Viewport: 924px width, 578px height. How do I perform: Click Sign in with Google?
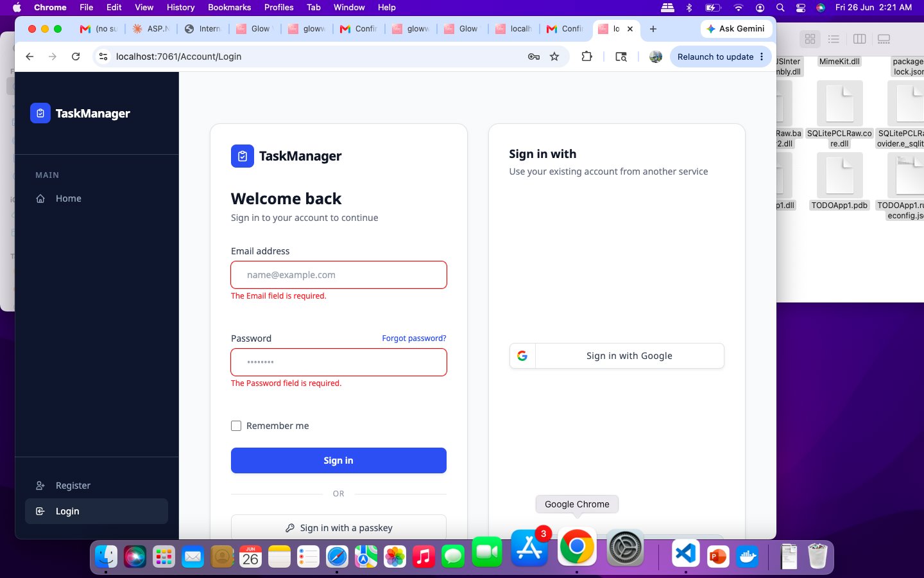click(x=617, y=356)
